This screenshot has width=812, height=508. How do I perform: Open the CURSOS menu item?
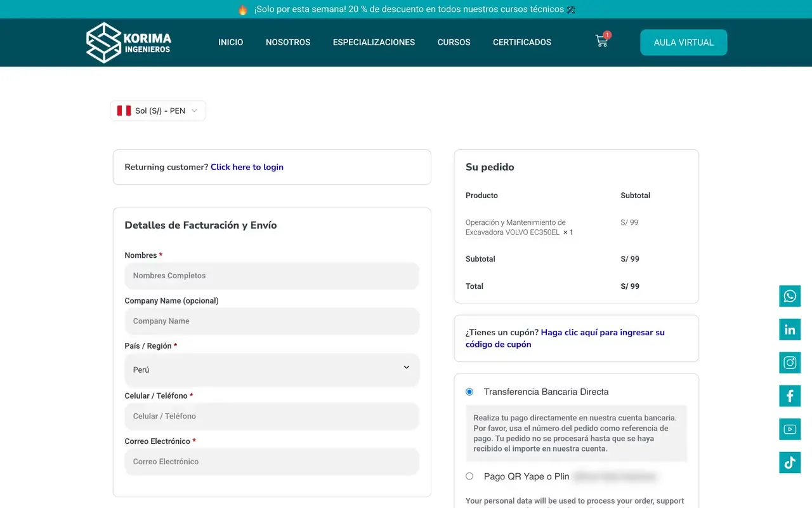(454, 43)
